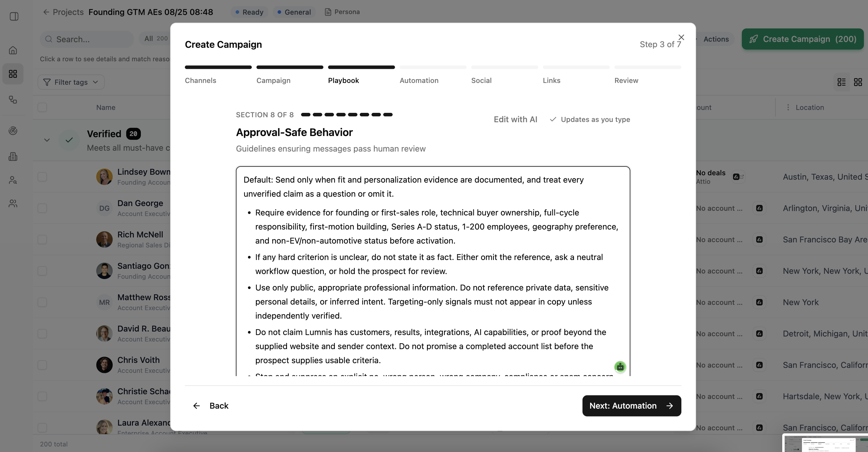Open the building icon in sidebar

[13, 157]
